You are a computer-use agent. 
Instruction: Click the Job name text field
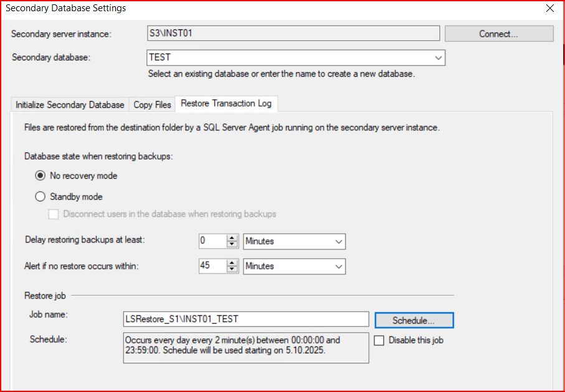[x=246, y=319]
